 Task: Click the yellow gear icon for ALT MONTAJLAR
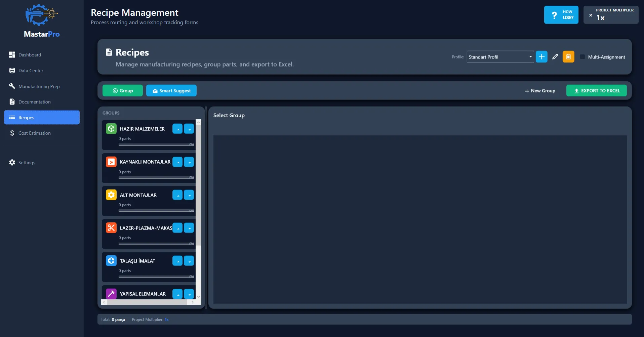point(111,195)
